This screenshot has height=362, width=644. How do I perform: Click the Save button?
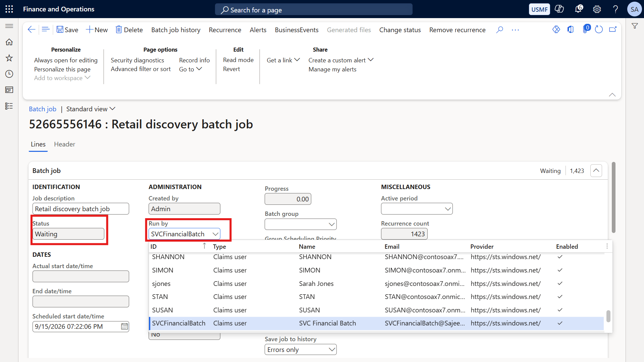67,30
